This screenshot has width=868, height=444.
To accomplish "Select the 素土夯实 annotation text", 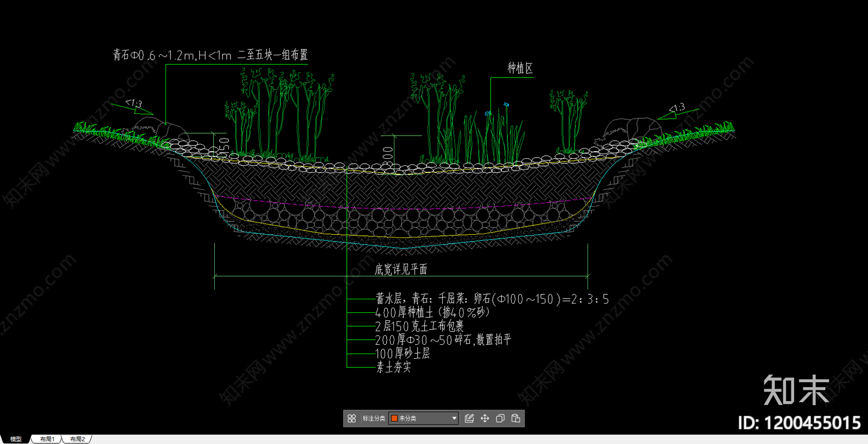I will [393, 367].
